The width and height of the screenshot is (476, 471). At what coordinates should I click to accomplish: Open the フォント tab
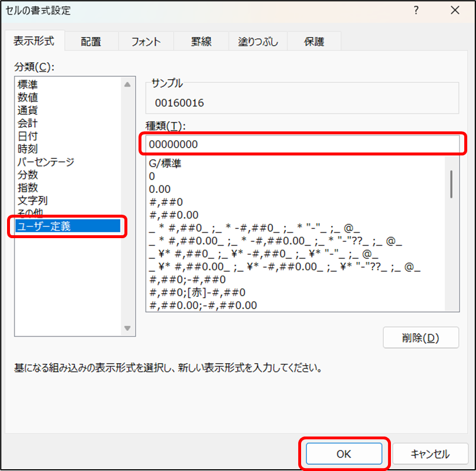[x=146, y=42]
